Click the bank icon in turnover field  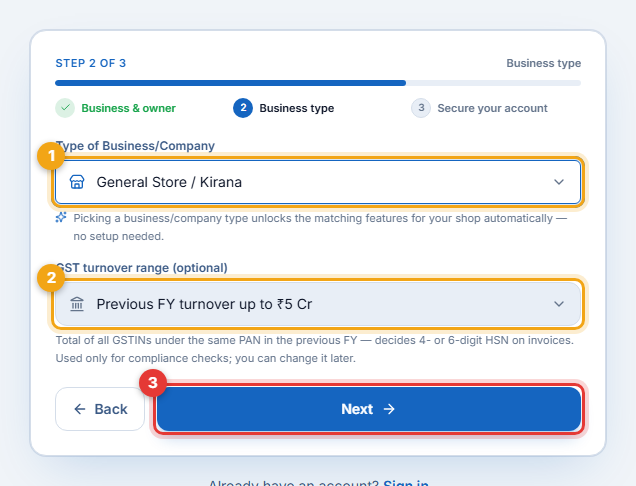[x=77, y=304]
